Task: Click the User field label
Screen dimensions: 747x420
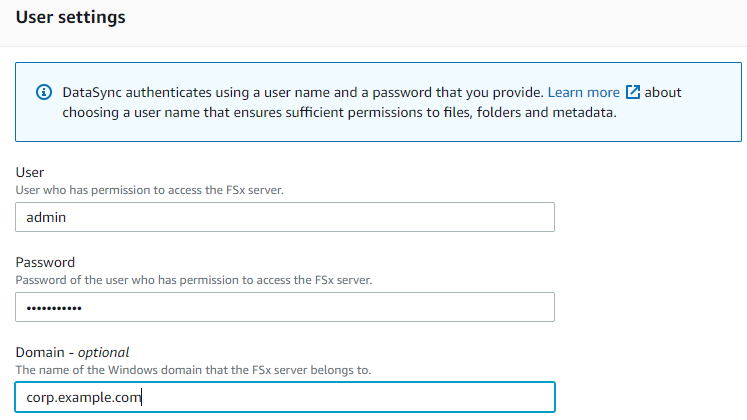Action: click(30, 172)
